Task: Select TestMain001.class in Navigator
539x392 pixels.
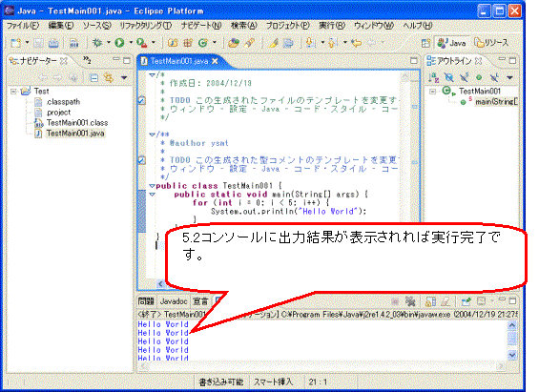Action: (x=72, y=123)
